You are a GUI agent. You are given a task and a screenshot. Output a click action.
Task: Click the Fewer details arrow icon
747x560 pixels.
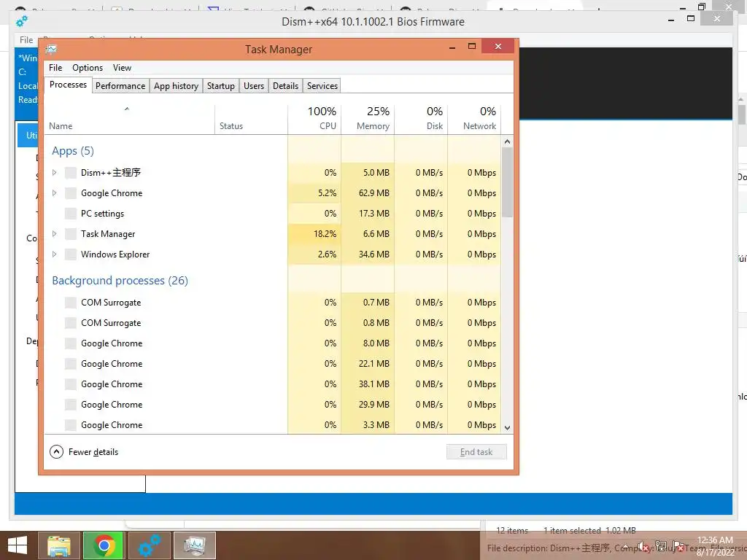(x=56, y=452)
